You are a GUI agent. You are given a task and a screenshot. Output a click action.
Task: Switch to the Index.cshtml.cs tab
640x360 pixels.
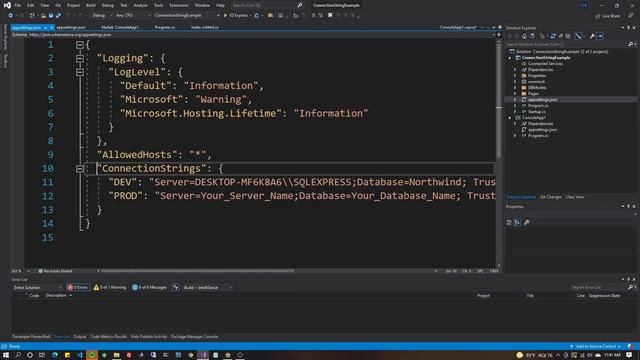click(205, 27)
